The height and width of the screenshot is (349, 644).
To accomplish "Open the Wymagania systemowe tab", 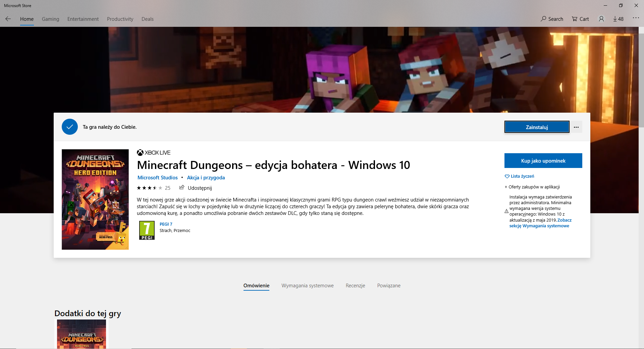I will [x=308, y=286].
